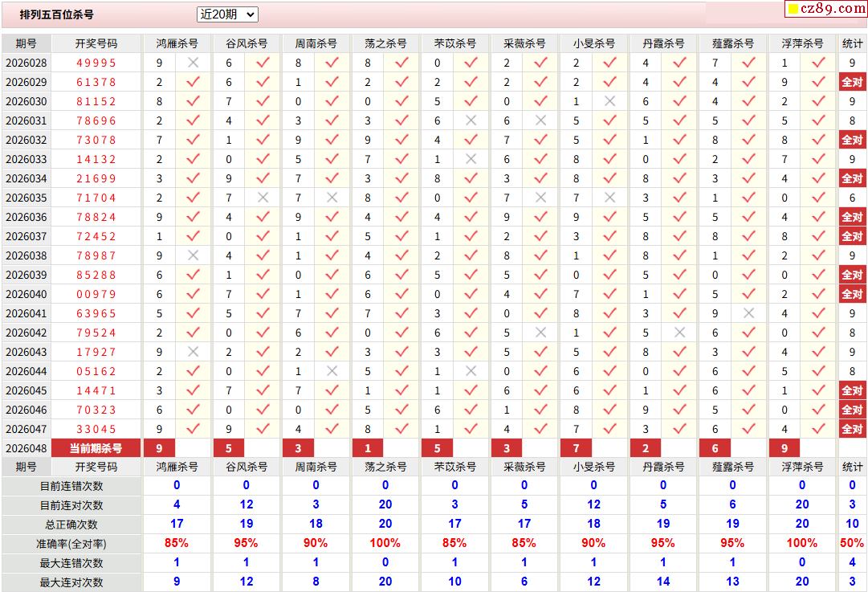This screenshot has width=868, height=592.
Task: Click the 全对 badge in row 2026032
Action: coord(852,140)
